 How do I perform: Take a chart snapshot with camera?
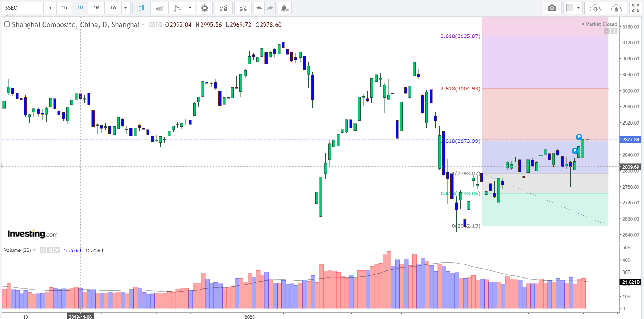pyautogui.click(x=552, y=8)
